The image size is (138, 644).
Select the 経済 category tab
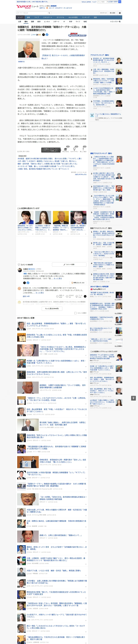click(39, 21)
